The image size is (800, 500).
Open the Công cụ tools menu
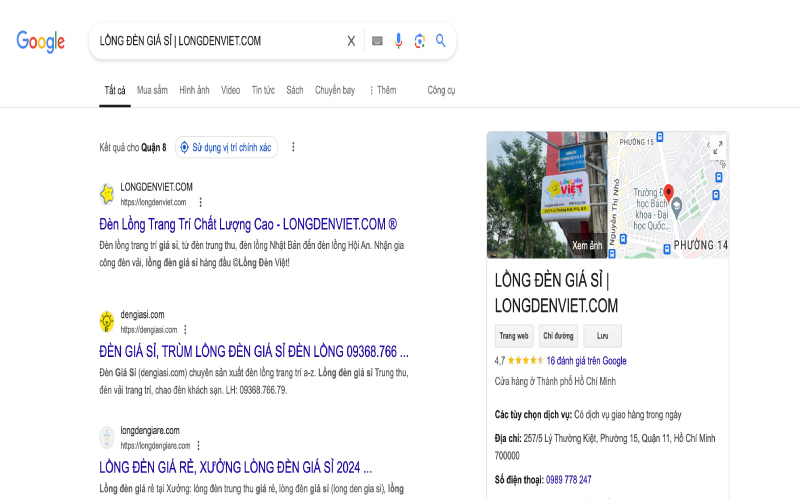(441, 90)
